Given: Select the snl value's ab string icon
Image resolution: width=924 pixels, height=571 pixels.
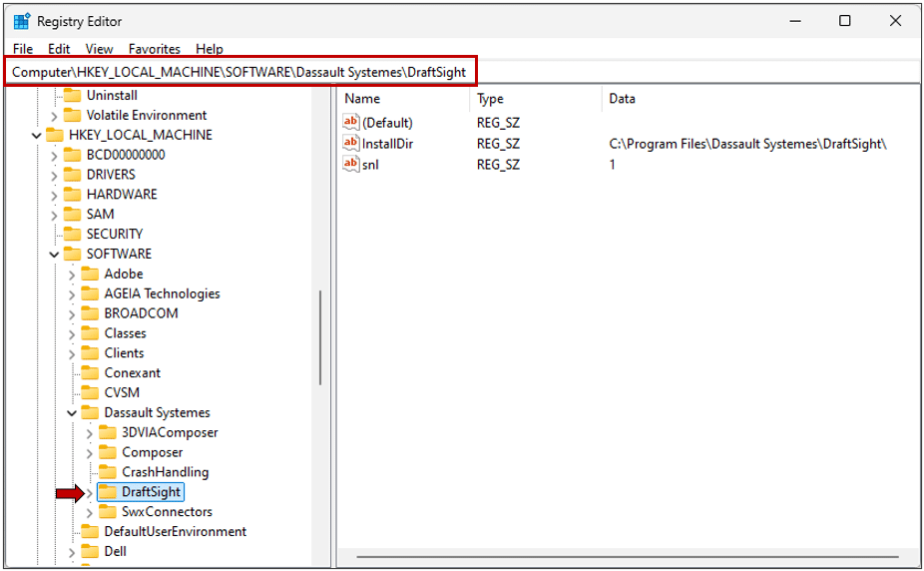Looking at the screenshot, I should click(350, 164).
